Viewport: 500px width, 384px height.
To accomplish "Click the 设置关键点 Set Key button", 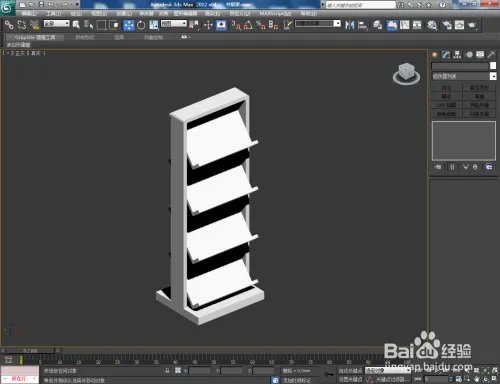I will coord(350,379).
